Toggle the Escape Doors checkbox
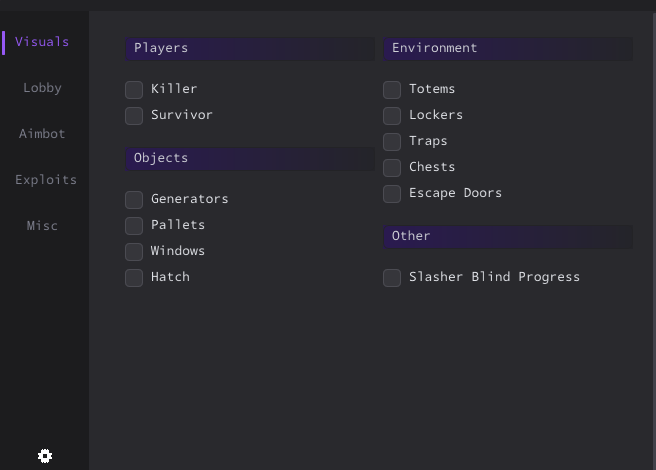This screenshot has width=656, height=470. pos(392,193)
